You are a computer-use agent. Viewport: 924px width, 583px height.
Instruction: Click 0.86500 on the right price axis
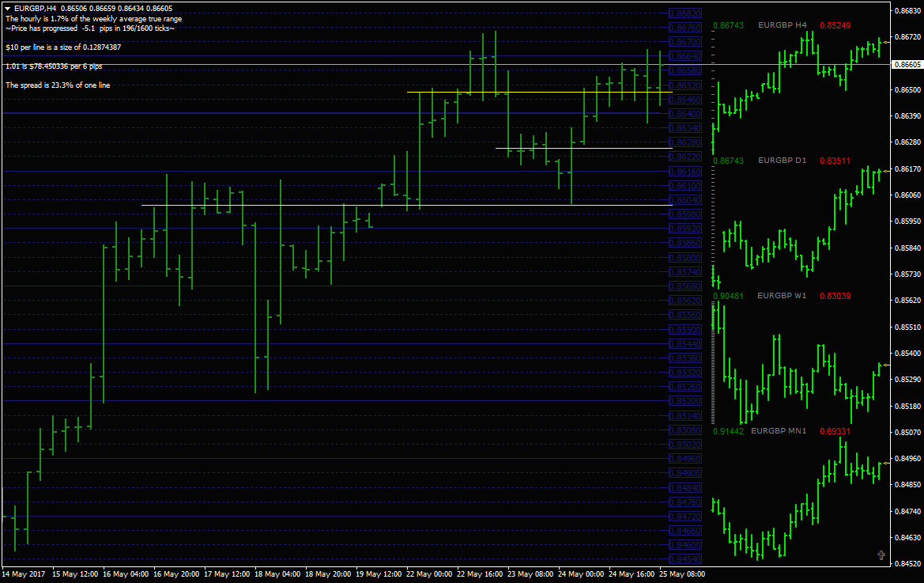coord(907,89)
